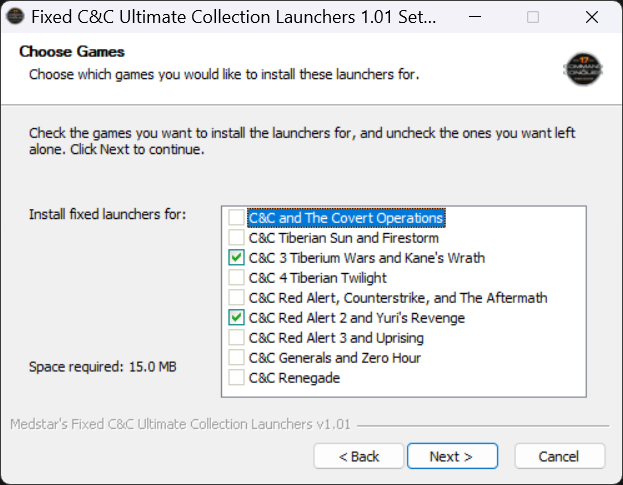The height and width of the screenshot is (485, 623).
Task: Check C&C and The Covert Operations checkbox
Action: 236,218
